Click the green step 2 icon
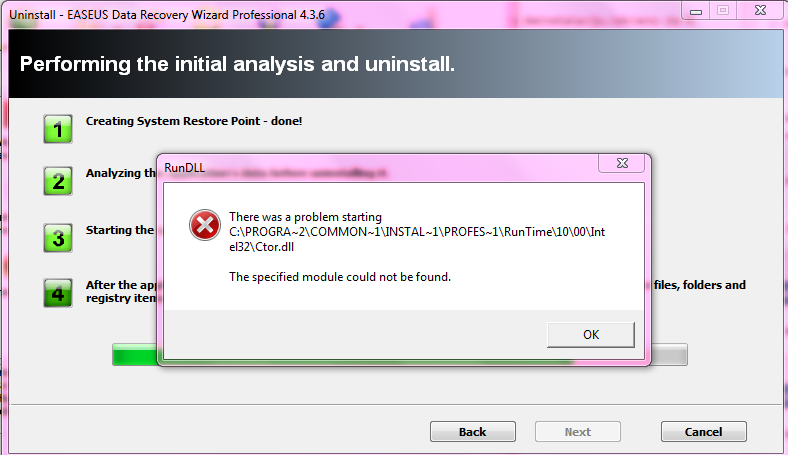 (x=58, y=181)
